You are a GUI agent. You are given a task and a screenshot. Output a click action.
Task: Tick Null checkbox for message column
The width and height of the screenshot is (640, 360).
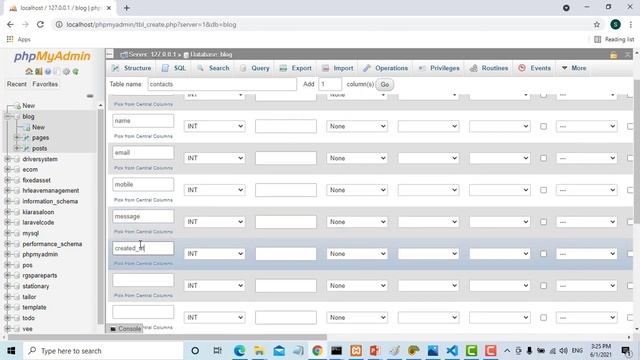point(543,222)
